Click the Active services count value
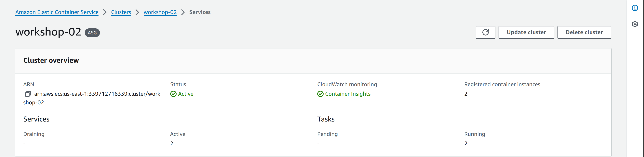Viewport: 644px width, 157px height. pyautogui.click(x=171, y=143)
